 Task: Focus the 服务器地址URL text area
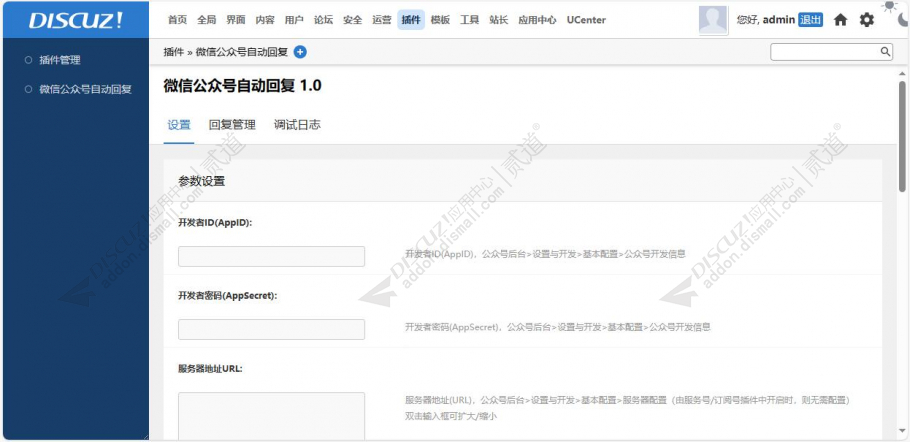271,416
